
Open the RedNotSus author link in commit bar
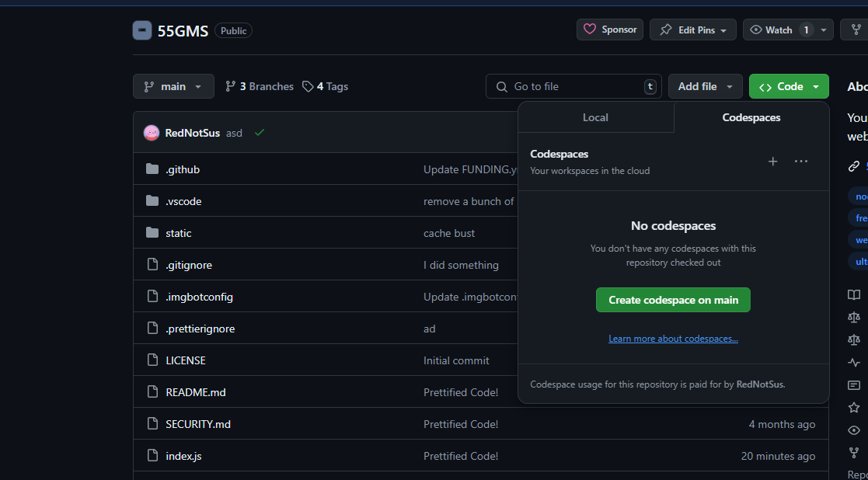click(x=193, y=134)
